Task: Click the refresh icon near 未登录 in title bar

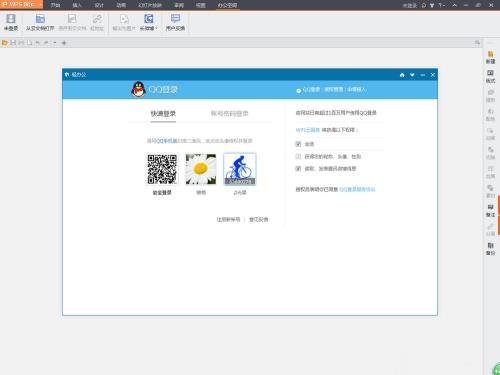Action: tap(424, 5)
